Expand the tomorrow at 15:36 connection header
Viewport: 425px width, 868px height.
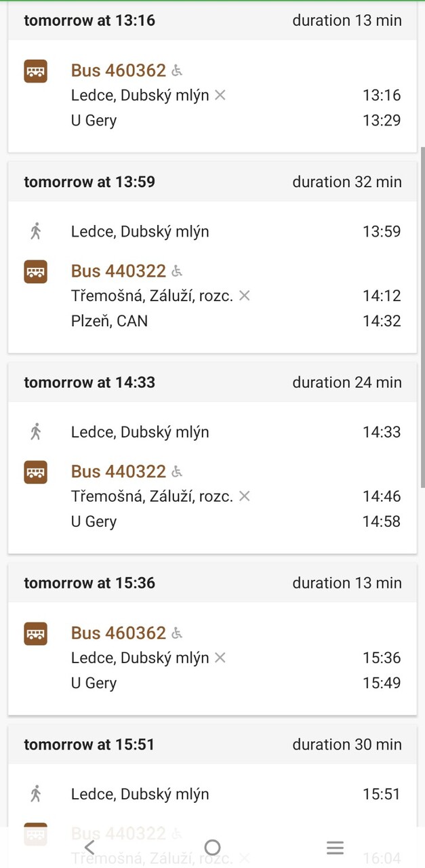212,583
